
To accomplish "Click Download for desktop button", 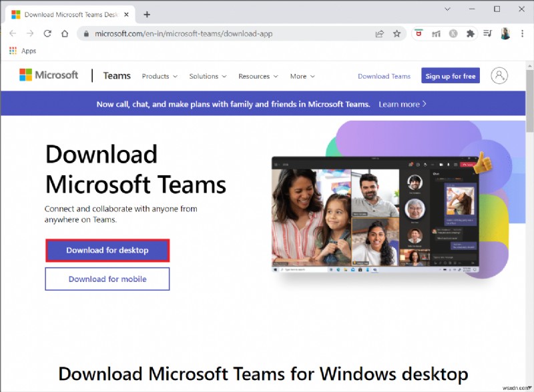I will (x=107, y=251).
